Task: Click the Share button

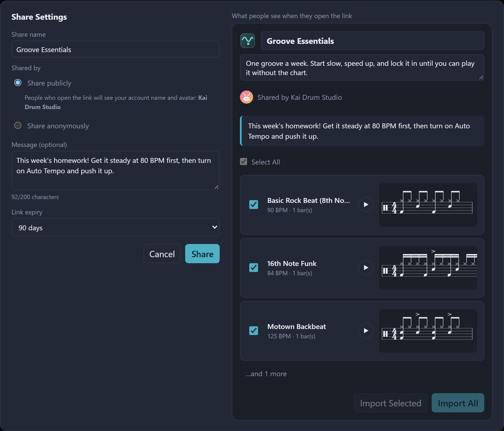Action: 202,254
